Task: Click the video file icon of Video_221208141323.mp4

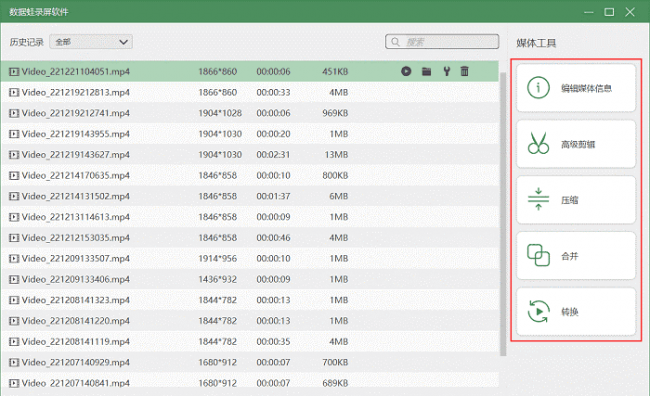Action: coord(14,300)
